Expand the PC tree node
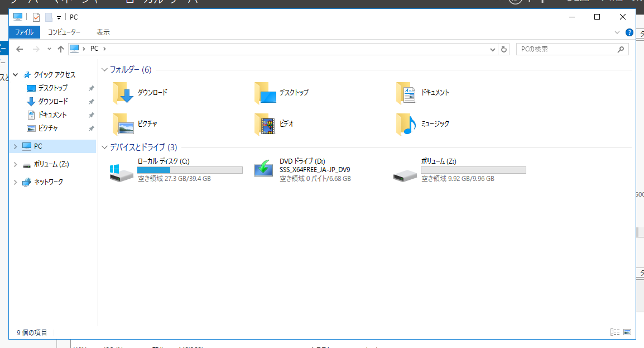This screenshot has height=348, width=644. point(16,146)
